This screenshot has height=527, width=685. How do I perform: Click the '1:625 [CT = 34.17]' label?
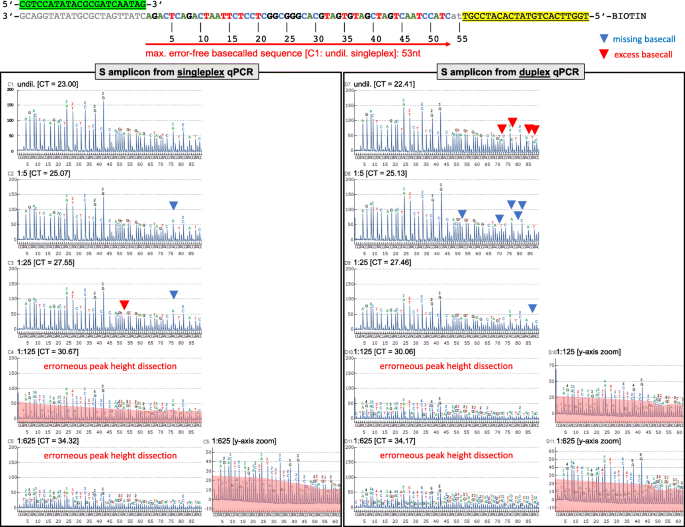coord(384,440)
